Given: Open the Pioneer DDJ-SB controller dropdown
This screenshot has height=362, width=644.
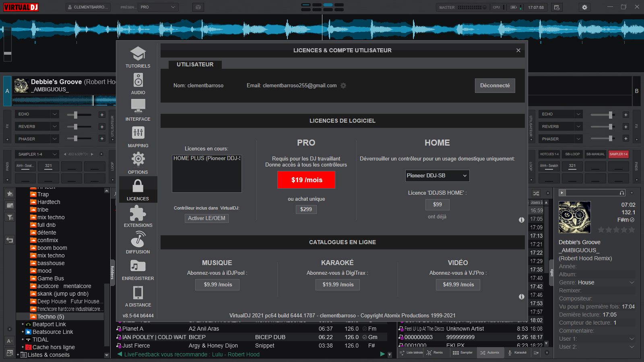Looking at the screenshot, I should tap(438, 176).
